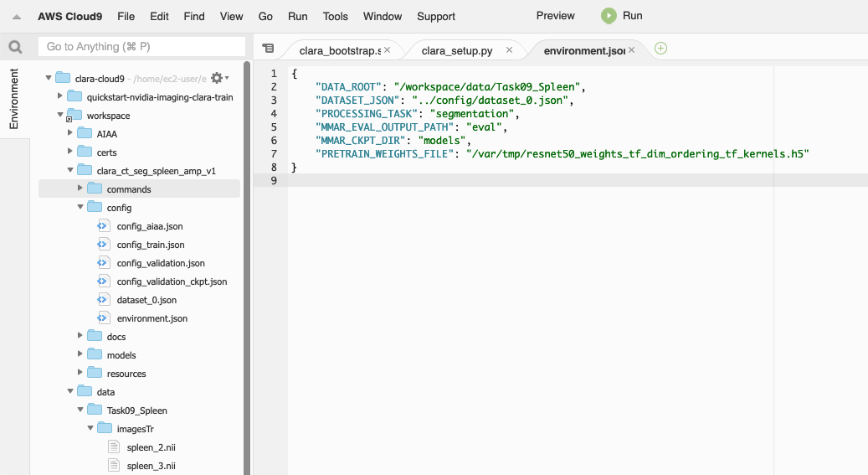Collapse the imagesTr folder arrow
This screenshot has width=868, height=475.
pos(90,428)
